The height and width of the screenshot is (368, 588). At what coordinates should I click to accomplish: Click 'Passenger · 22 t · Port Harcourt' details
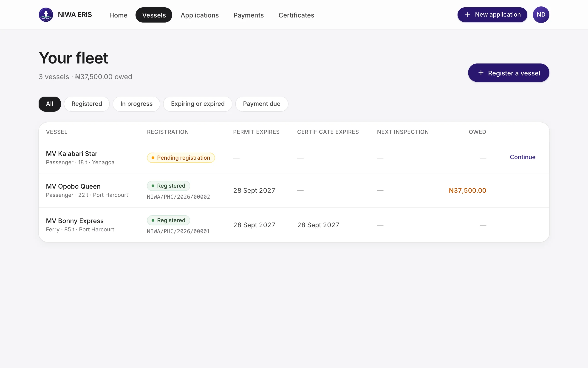point(87,195)
